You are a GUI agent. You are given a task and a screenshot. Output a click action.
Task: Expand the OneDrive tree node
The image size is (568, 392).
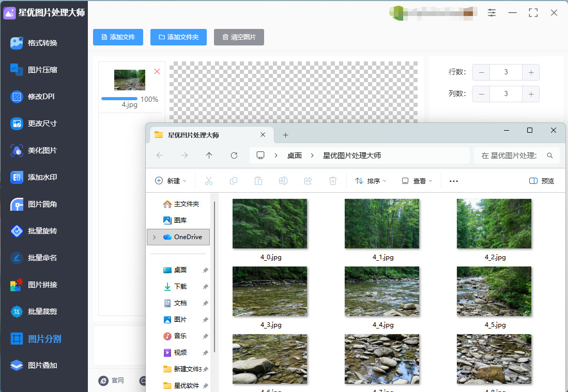point(154,237)
